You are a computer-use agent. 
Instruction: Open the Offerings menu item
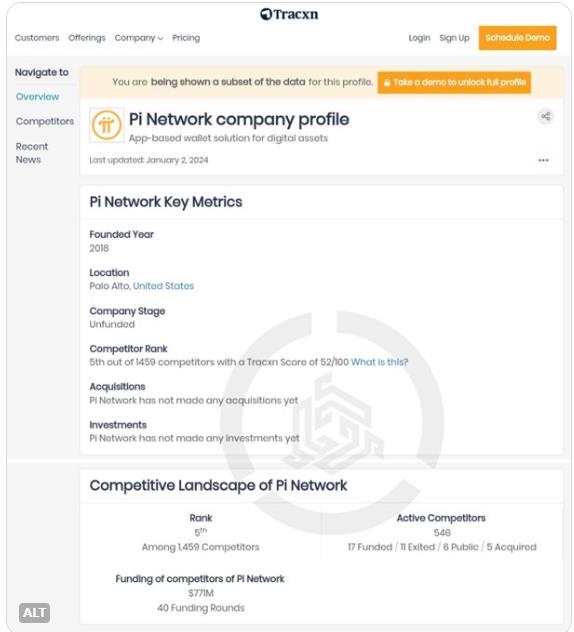point(87,38)
